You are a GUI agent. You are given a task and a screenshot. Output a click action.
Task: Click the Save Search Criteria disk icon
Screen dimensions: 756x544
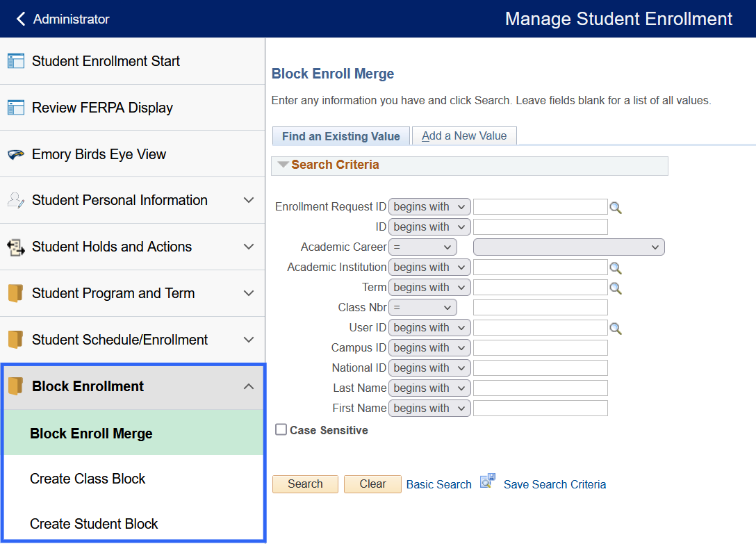(x=487, y=482)
